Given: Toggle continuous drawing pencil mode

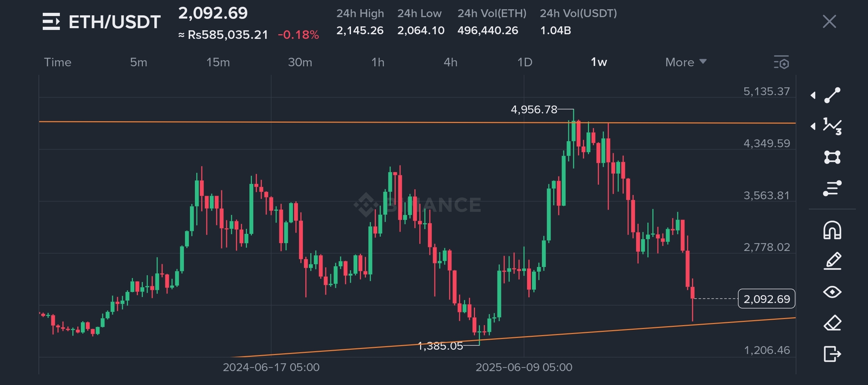Looking at the screenshot, I should (832, 261).
